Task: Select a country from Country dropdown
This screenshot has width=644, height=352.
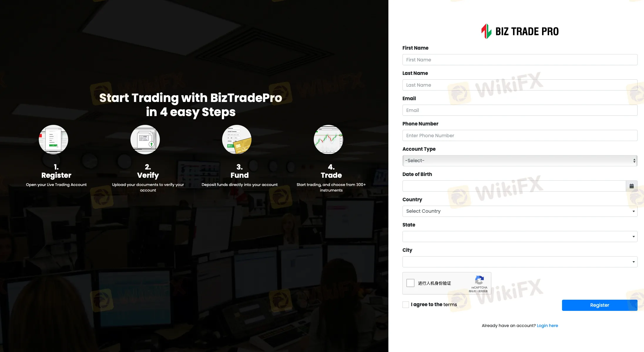Action: point(520,211)
